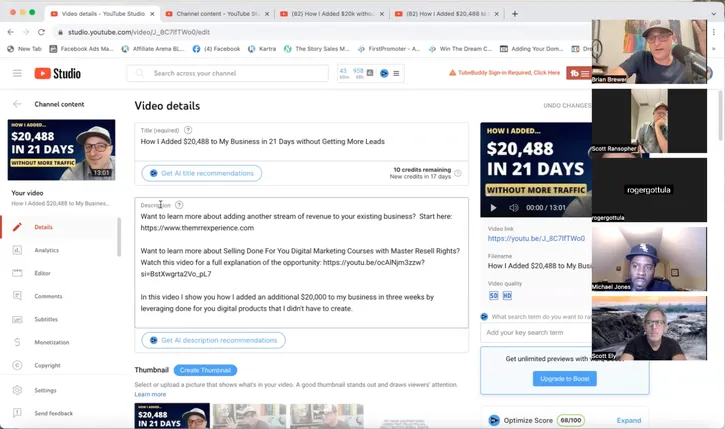Click the Search across your channel field

pos(227,73)
